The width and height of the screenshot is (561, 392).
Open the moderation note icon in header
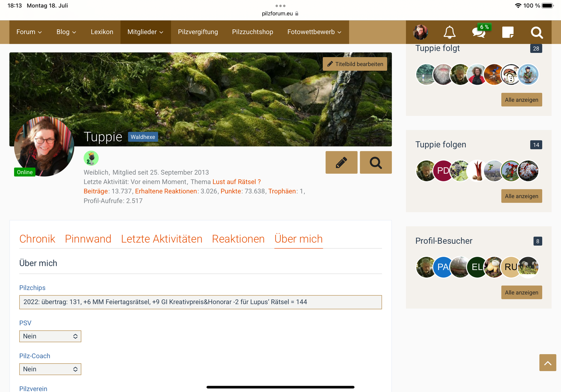point(508,32)
